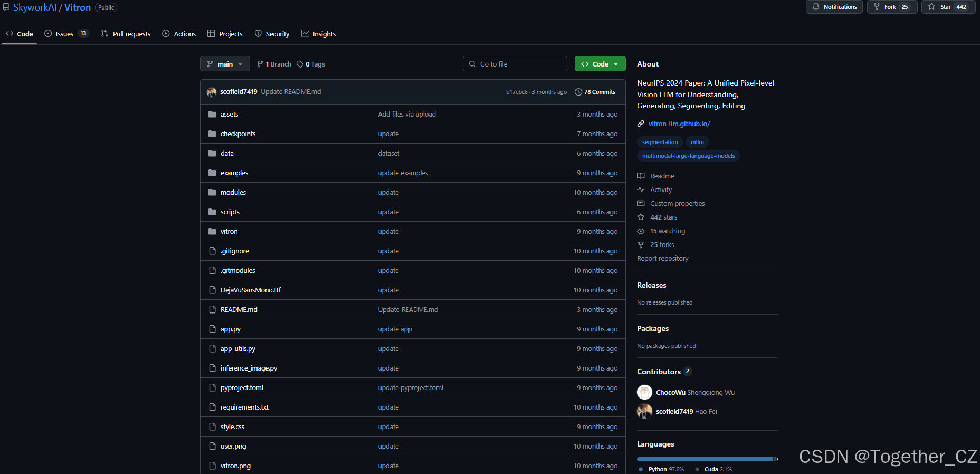Open inference_image.py file

pos(249,368)
